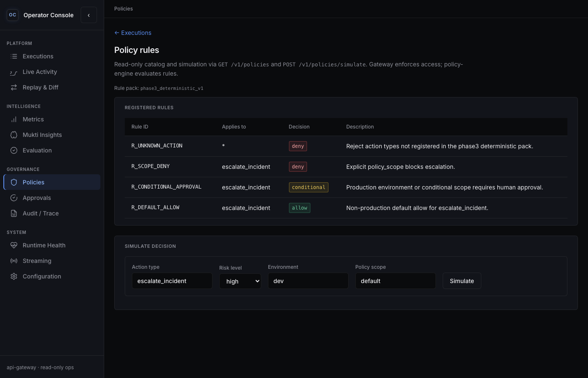Open the Risk level dropdown
Screen dimensions: 588x378
coord(240,281)
